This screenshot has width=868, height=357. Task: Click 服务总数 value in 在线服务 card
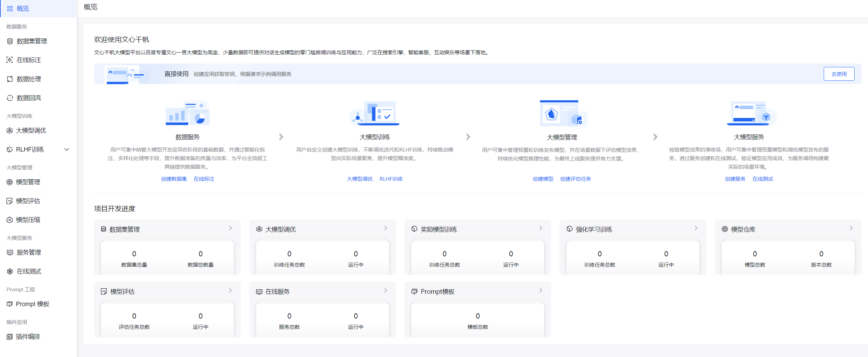point(289,316)
